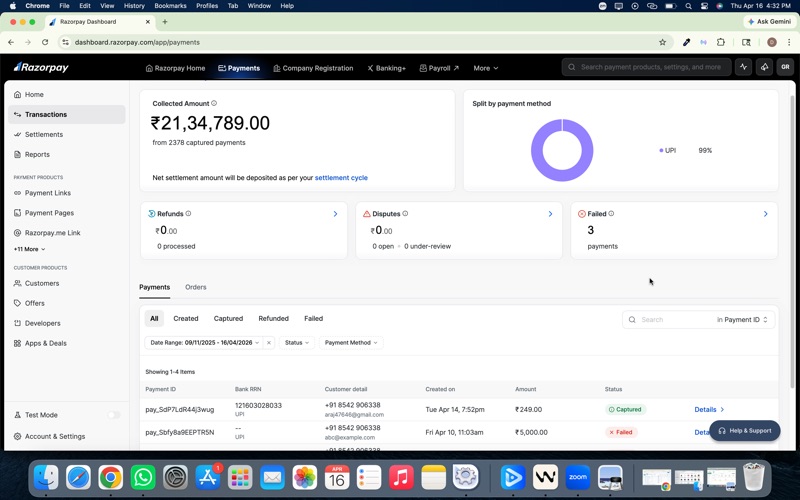Open the Calendar app in dock
The width and height of the screenshot is (800, 500).
(x=337, y=478)
